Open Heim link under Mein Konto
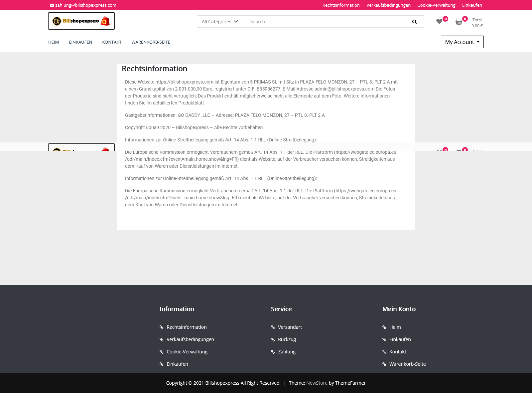The image size is (532, 393). tap(395, 327)
